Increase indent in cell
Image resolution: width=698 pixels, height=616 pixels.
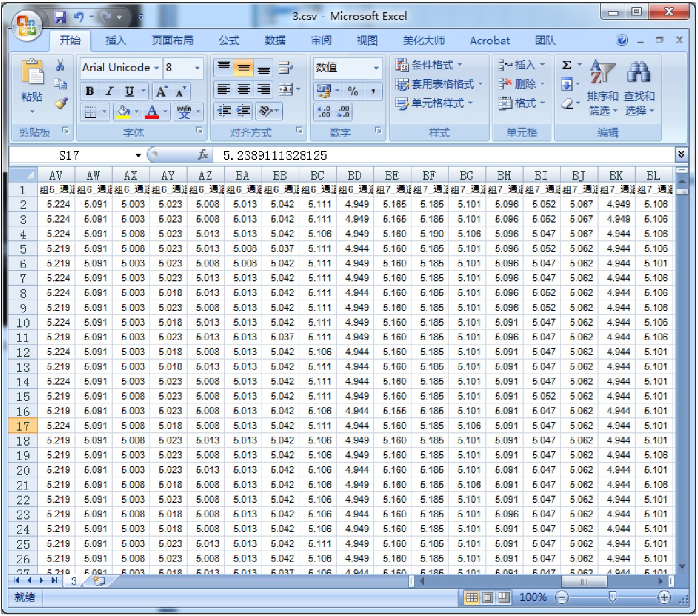click(243, 112)
